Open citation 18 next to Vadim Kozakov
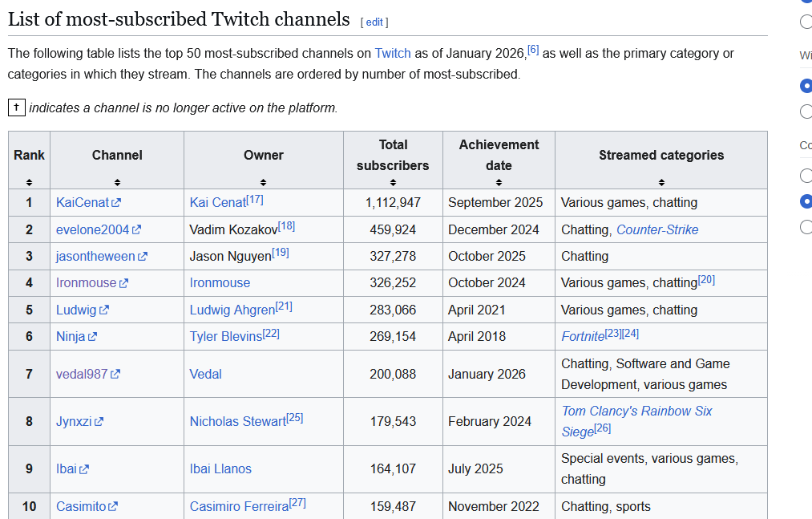Screen dimensions: 812x519 [286, 226]
